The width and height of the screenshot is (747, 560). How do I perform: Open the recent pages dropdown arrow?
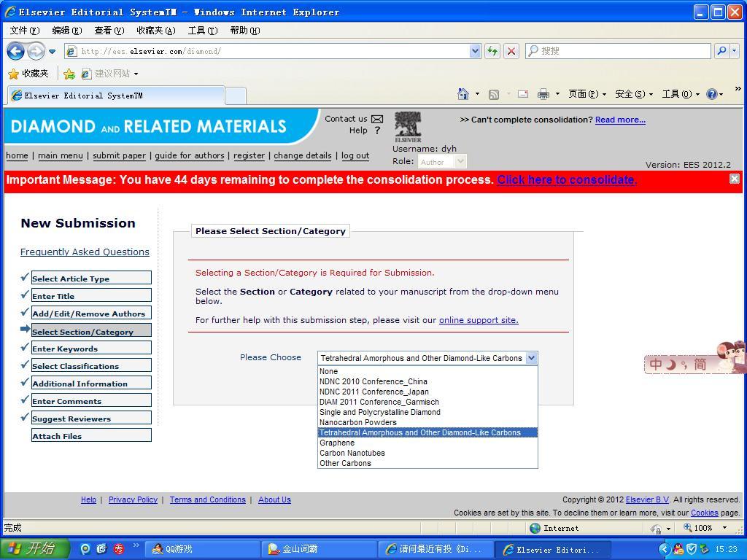pos(53,52)
